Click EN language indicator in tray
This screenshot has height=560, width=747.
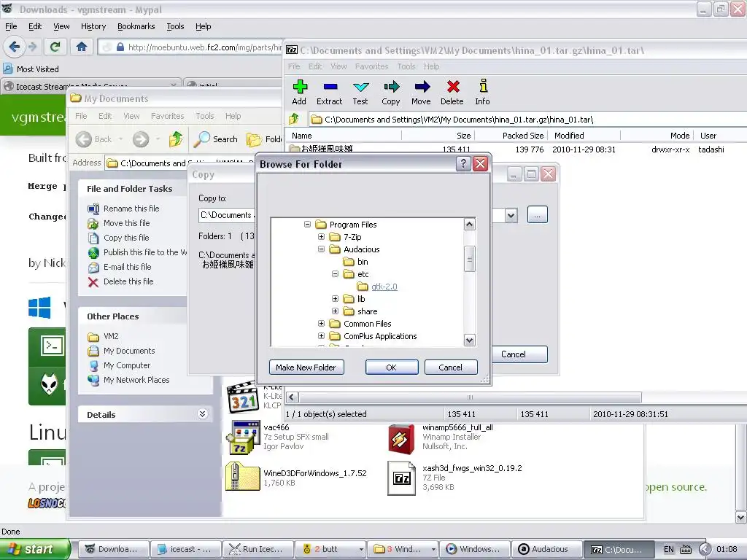pos(669,549)
